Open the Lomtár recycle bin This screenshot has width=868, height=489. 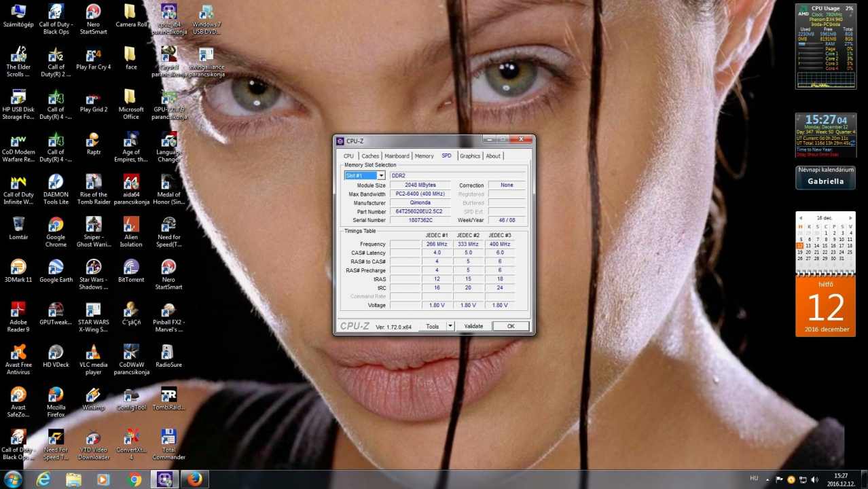[x=18, y=229]
